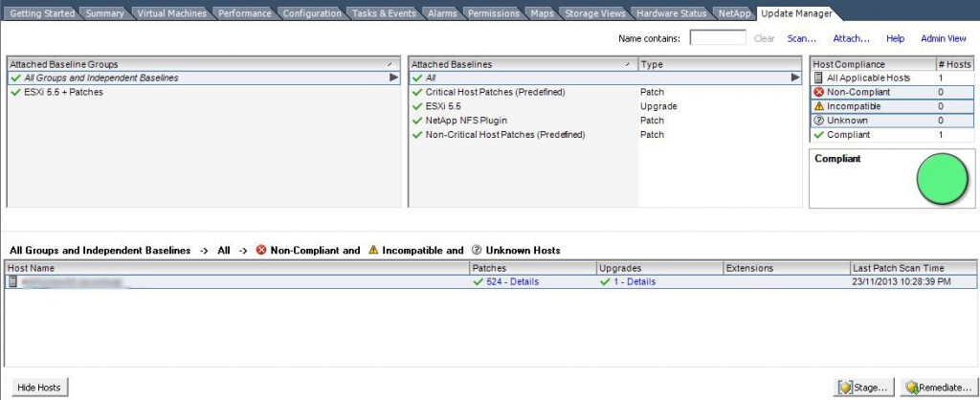Click green check next to NetApp NFS Plugin
Viewport: 980px width, 400px height.
click(x=417, y=121)
